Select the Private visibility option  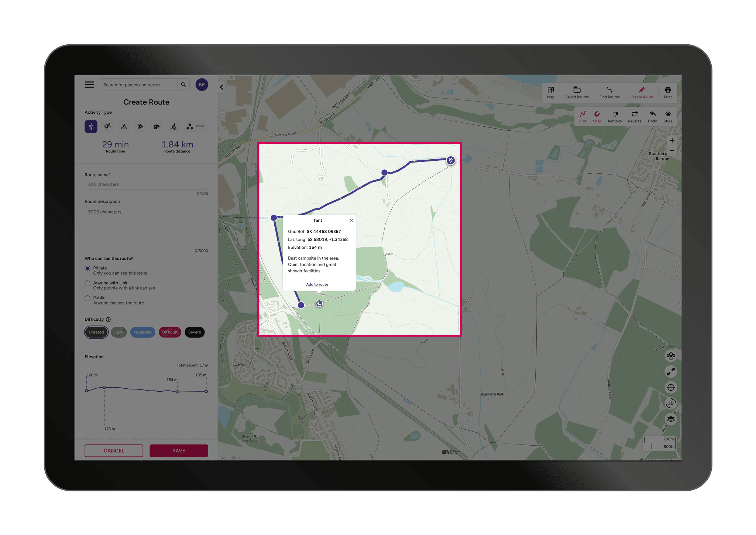87,269
